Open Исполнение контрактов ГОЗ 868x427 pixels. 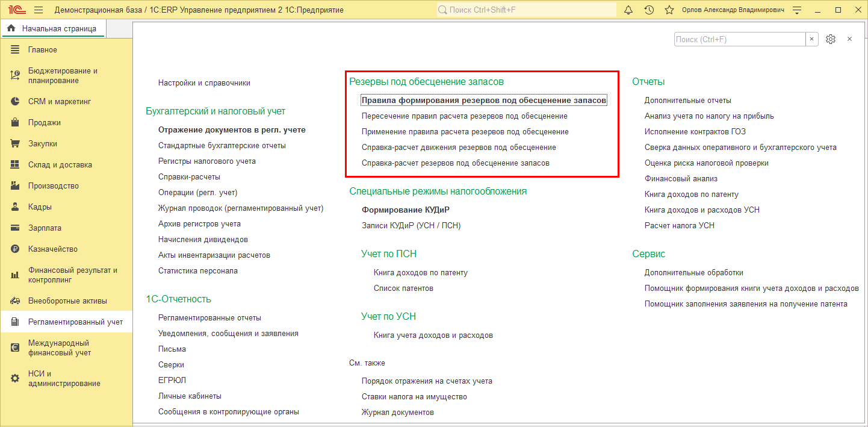pyautogui.click(x=695, y=132)
